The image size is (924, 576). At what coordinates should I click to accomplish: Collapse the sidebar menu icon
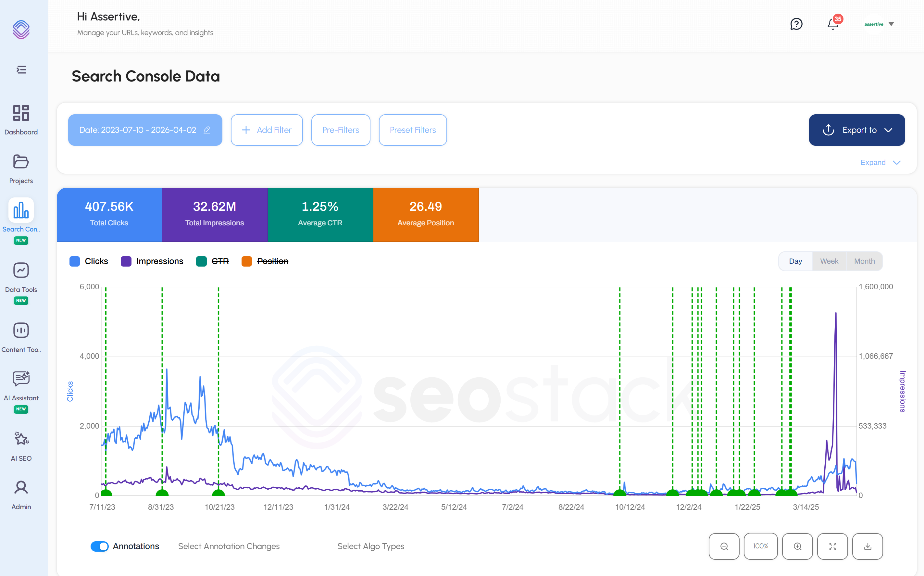pos(21,70)
